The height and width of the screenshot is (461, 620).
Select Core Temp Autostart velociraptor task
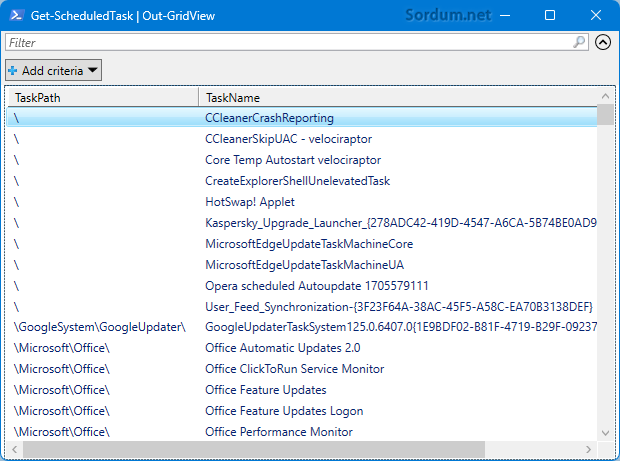point(302,160)
